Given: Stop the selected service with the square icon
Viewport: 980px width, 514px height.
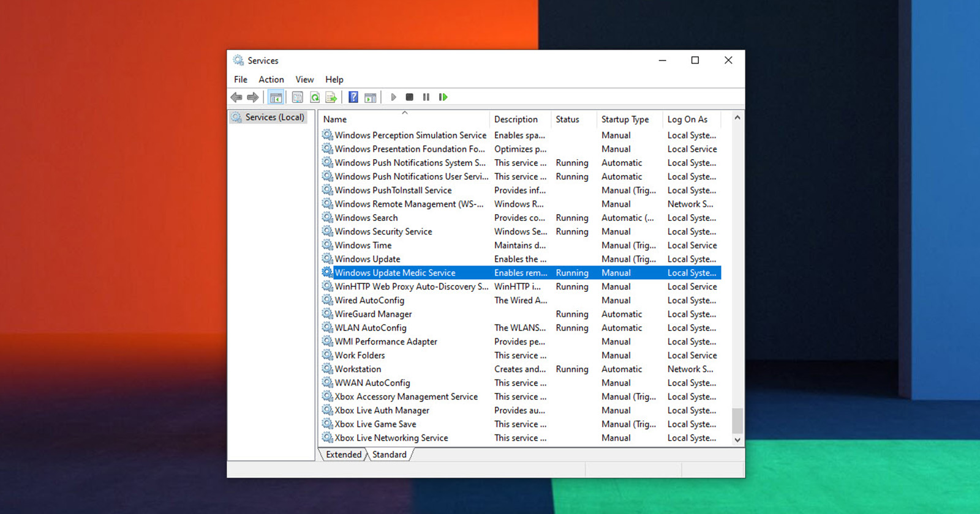Looking at the screenshot, I should [410, 97].
